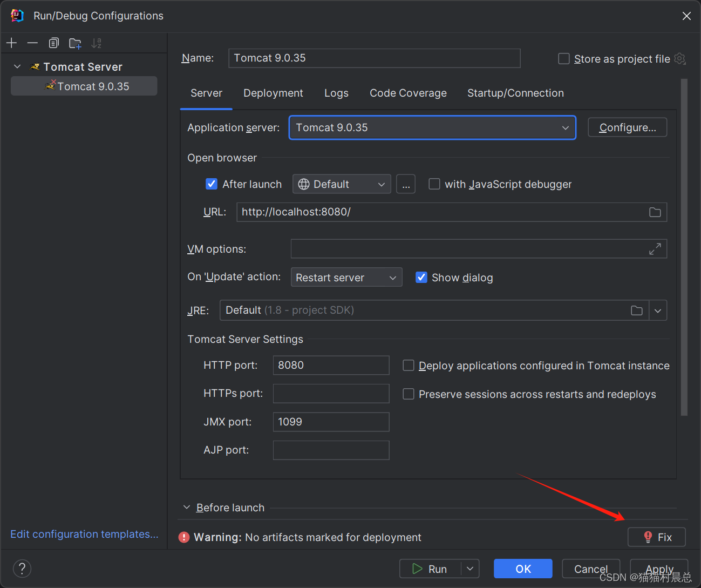Image resolution: width=701 pixels, height=588 pixels.
Task: Open the Application server dropdown
Action: (432, 127)
